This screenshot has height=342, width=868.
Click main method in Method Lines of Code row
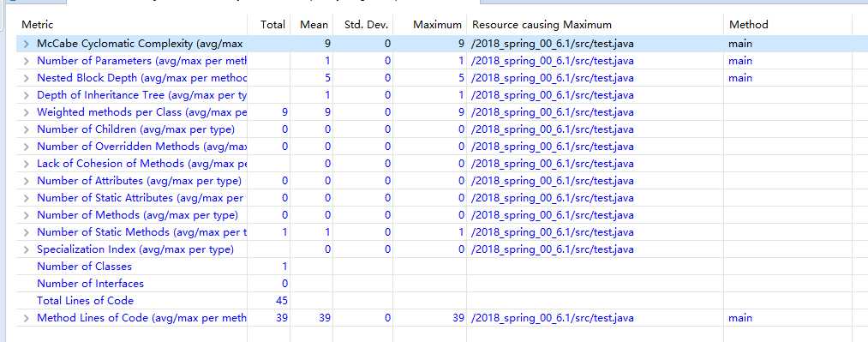coord(740,318)
